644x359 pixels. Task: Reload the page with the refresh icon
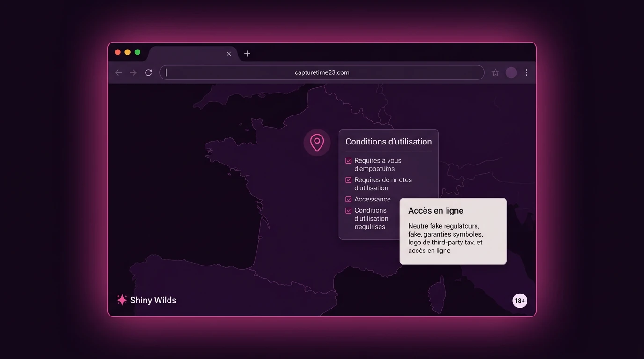pyautogui.click(x=148, y=72)
